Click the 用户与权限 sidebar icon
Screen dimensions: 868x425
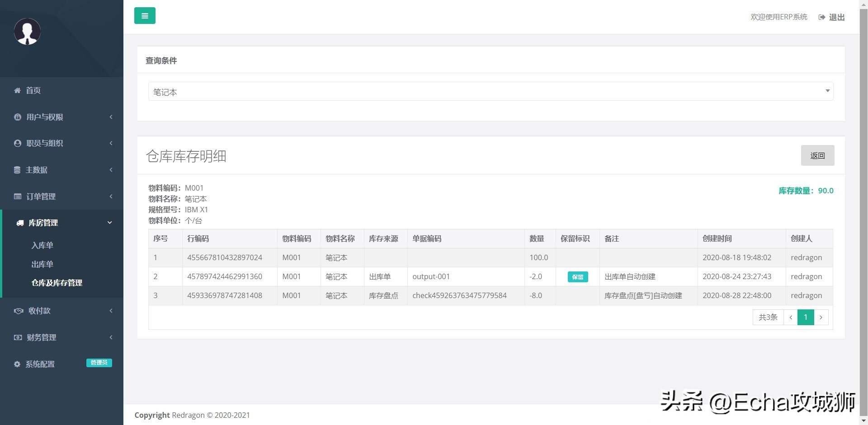tap(17, 117)
